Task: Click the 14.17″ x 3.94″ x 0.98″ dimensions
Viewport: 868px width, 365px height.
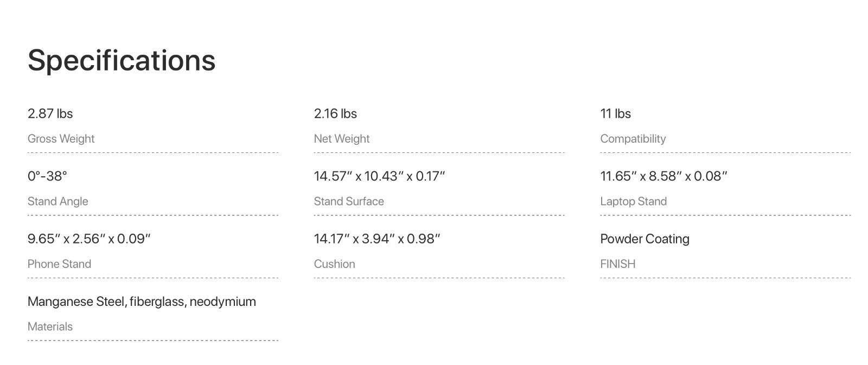Action: (377, 239)
